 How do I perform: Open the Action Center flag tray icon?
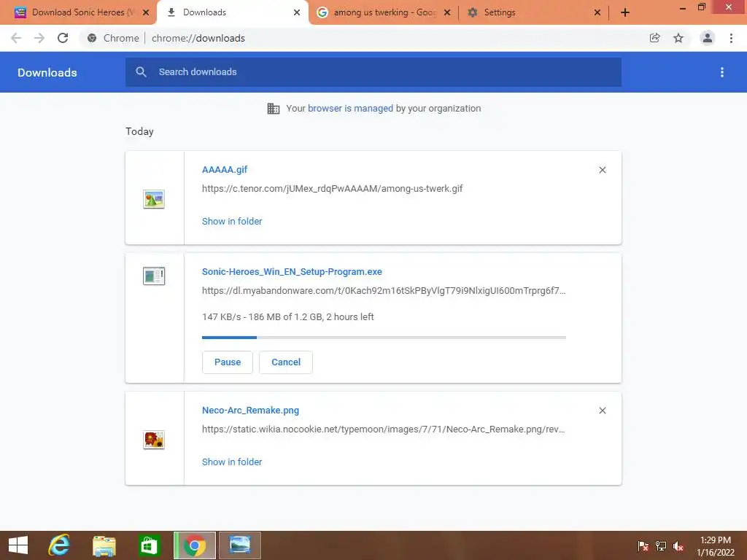coord(643,546)
